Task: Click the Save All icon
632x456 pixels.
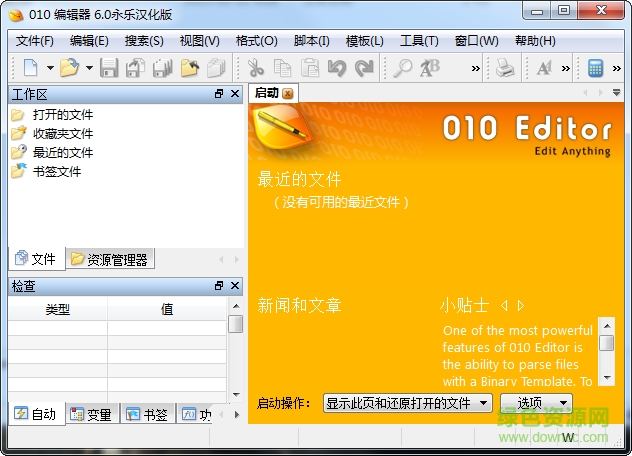Action: click(x=162, y=68)
